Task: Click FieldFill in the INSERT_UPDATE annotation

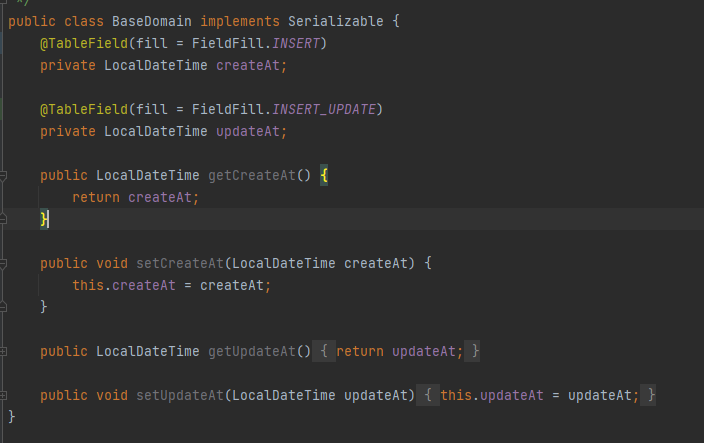Action: point(228,109)
